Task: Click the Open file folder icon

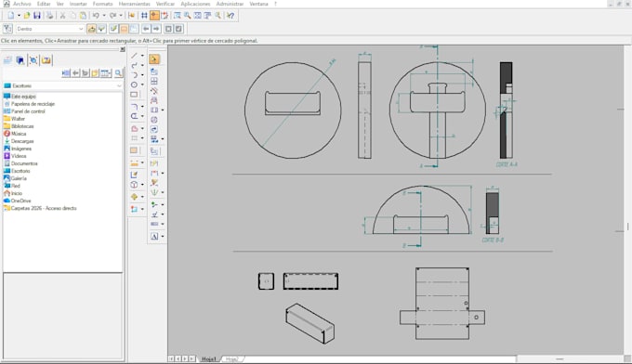Action: tap(27, 15)
